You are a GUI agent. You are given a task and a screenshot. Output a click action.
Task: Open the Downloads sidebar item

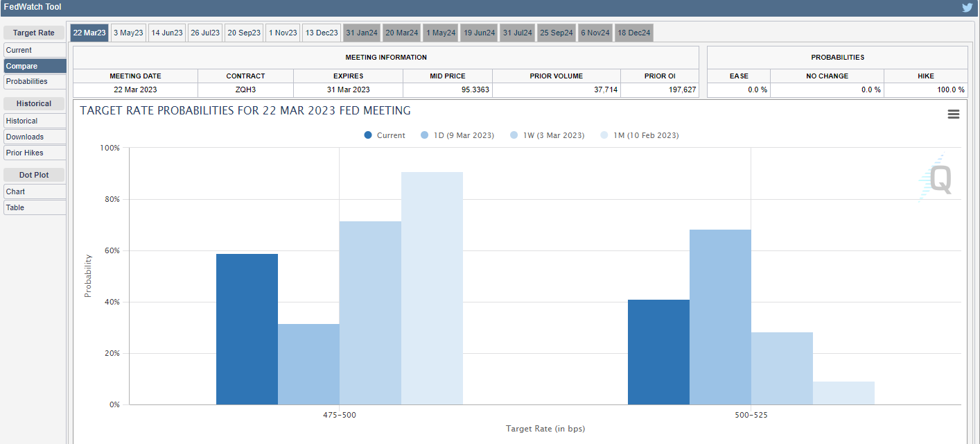point(35,137)
